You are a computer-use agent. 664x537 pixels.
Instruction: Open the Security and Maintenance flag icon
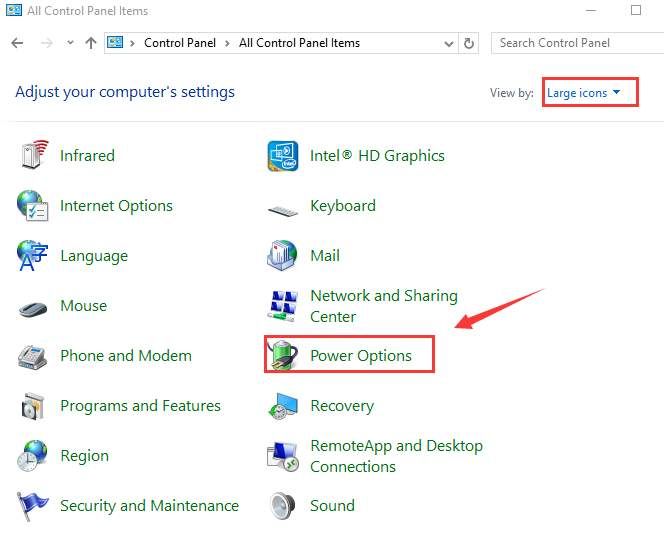pos(33,506)
